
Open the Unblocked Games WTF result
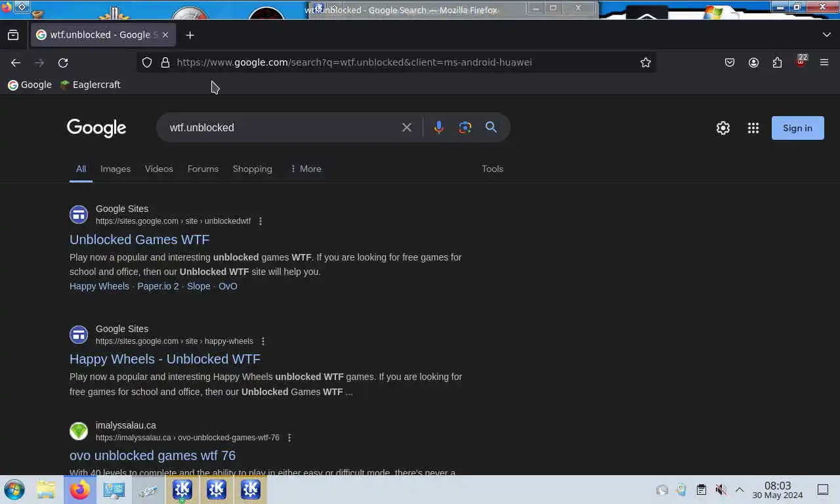(139, 240)
